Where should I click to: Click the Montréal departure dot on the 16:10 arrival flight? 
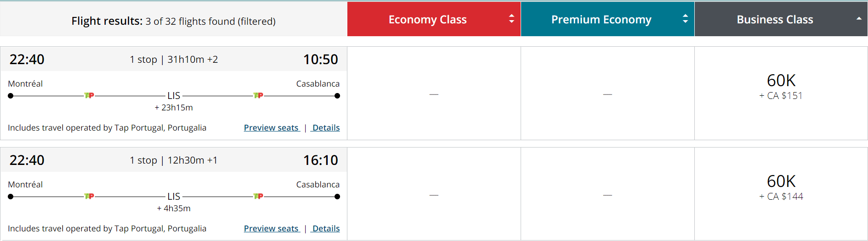pos(11,197)
